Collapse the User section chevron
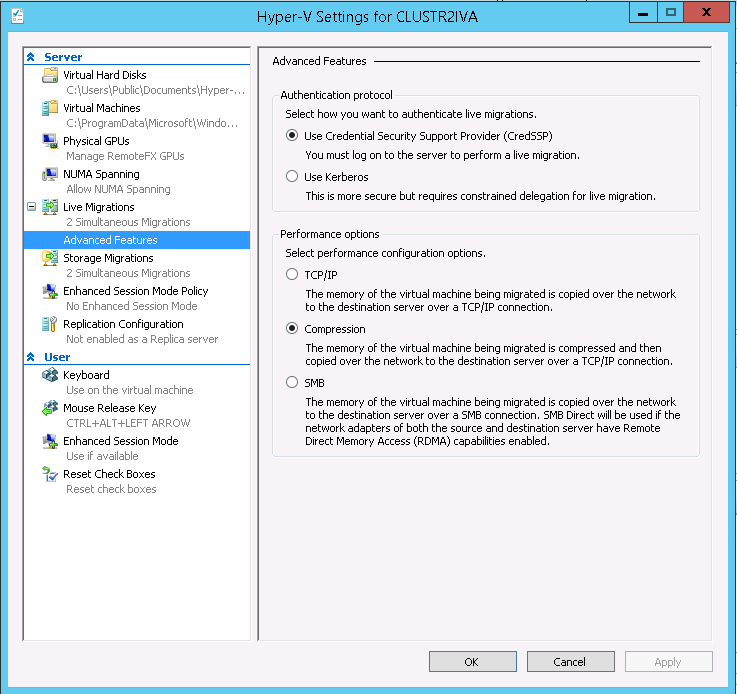This screenshot has width=737, height=694. point(31,357)
